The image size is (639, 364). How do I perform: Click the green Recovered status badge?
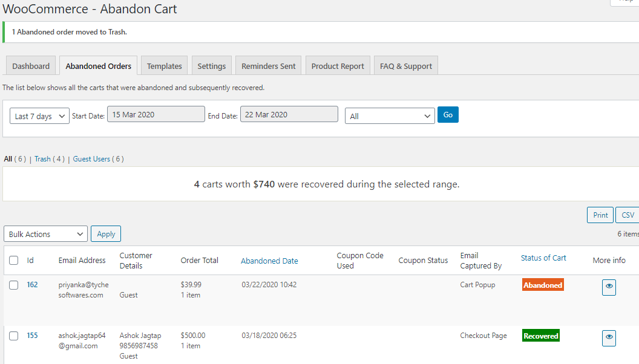click(x=541, y=336)
